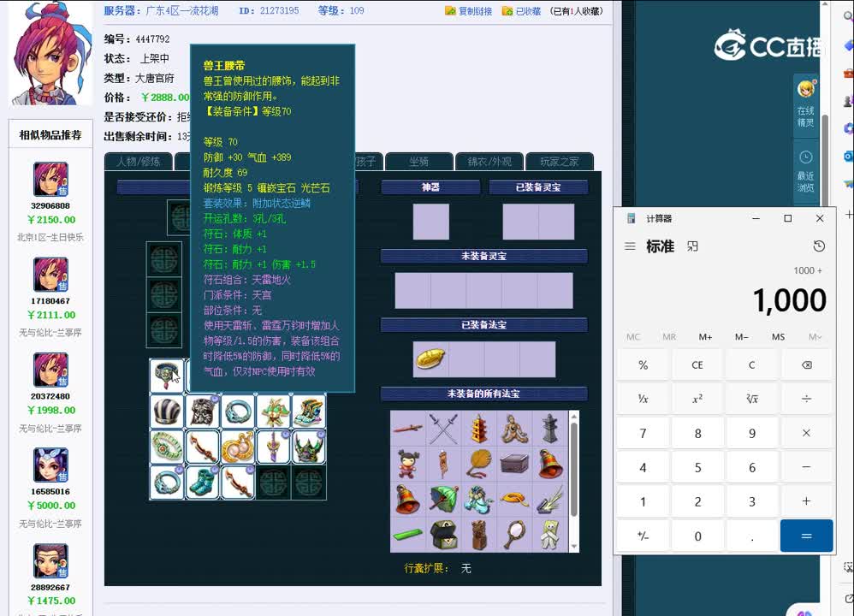Screen dimensions: 854x616
Task: Click Calculator MS memory store
Action: click(779, 337)
